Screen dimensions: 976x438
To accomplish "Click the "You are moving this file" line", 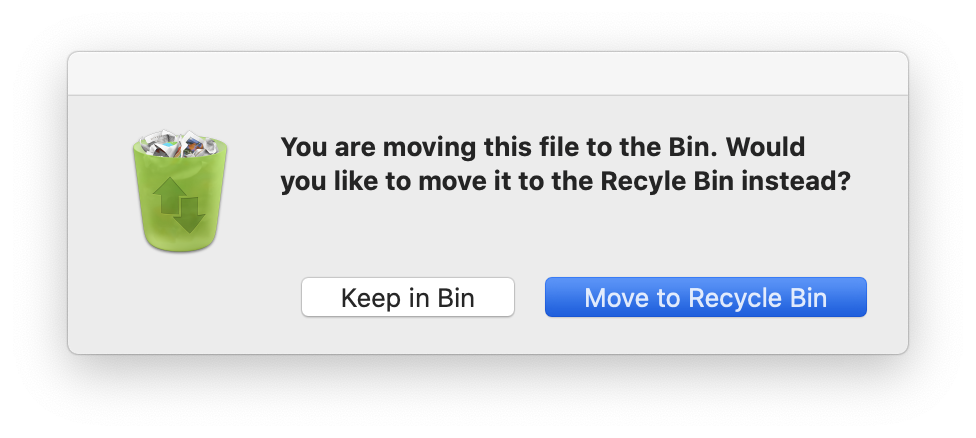I will 425,147.
